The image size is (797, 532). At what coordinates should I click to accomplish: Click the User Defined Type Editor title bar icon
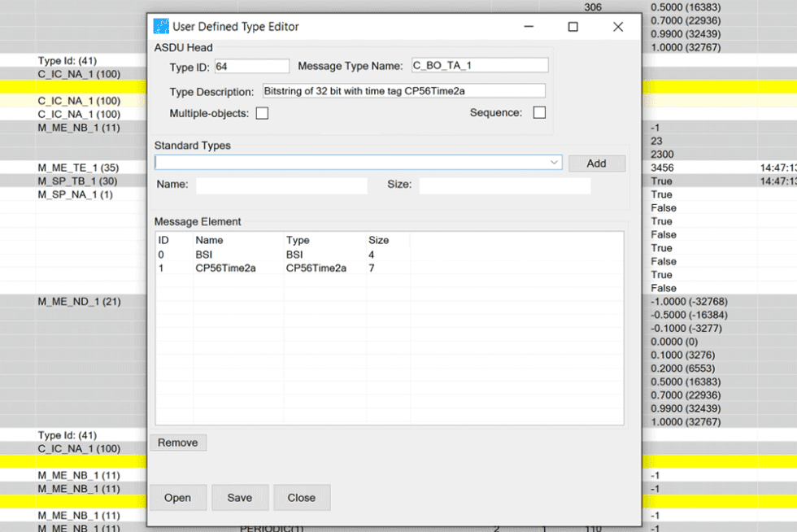point(162,26)
